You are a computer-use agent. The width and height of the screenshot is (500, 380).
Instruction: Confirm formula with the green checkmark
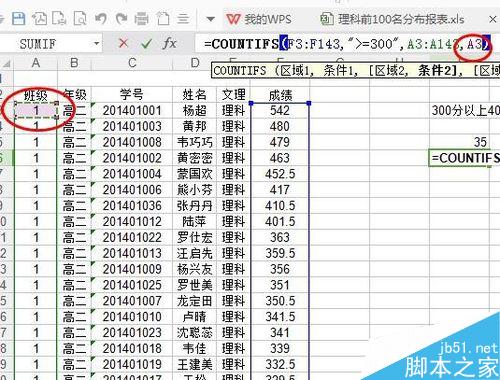(x=146, y=44)
